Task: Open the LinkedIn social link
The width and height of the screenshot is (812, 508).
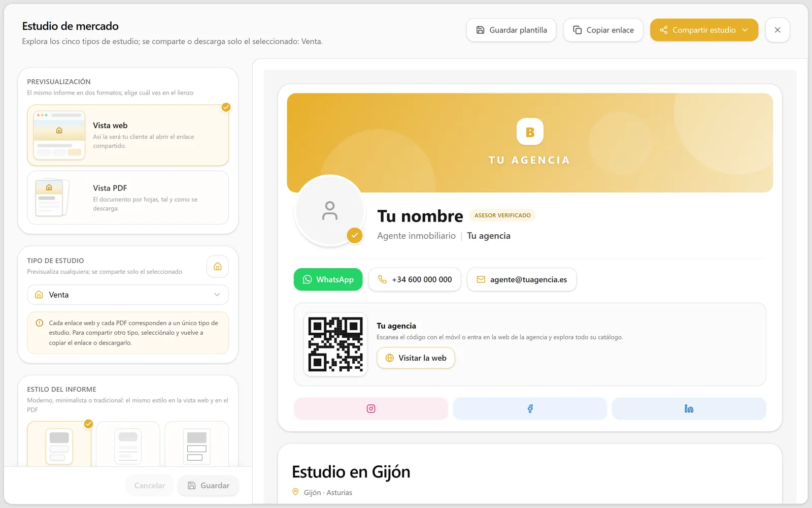Action: tap(689, 408)
